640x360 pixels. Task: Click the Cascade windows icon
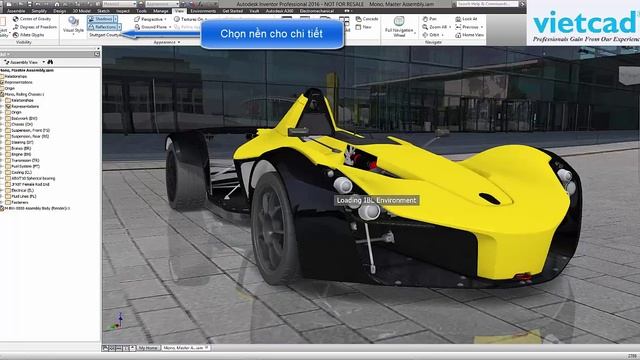[x=358, y=19]
